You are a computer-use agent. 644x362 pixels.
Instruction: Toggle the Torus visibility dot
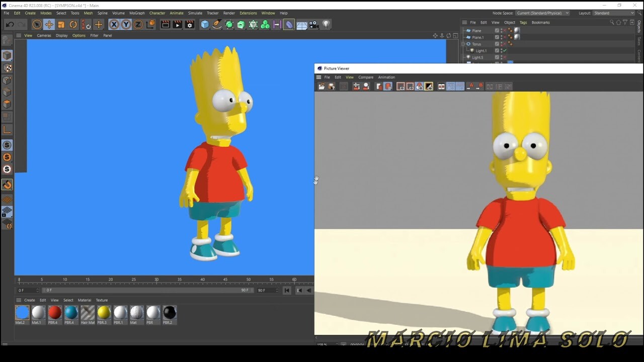(502, 44)
